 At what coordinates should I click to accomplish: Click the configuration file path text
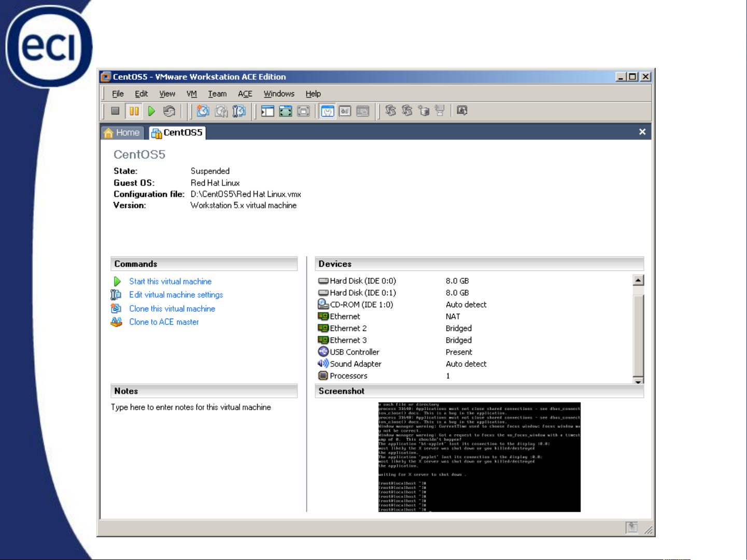(246, 194)
